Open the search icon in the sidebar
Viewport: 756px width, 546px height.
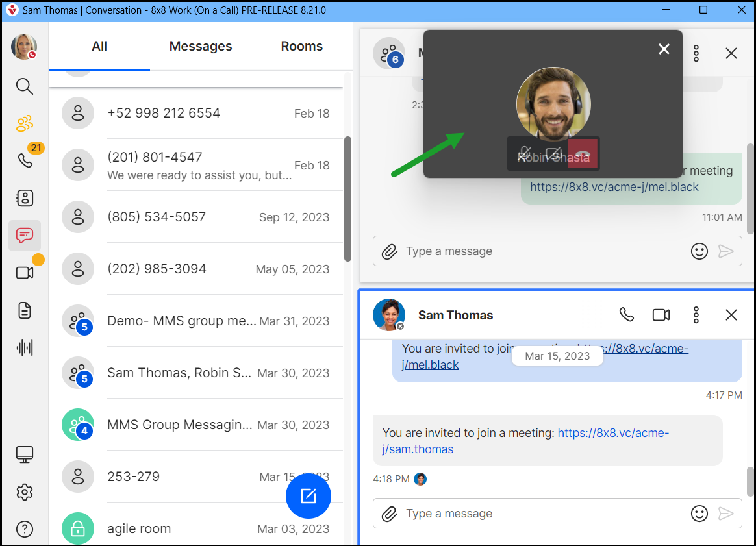(24, 86)
